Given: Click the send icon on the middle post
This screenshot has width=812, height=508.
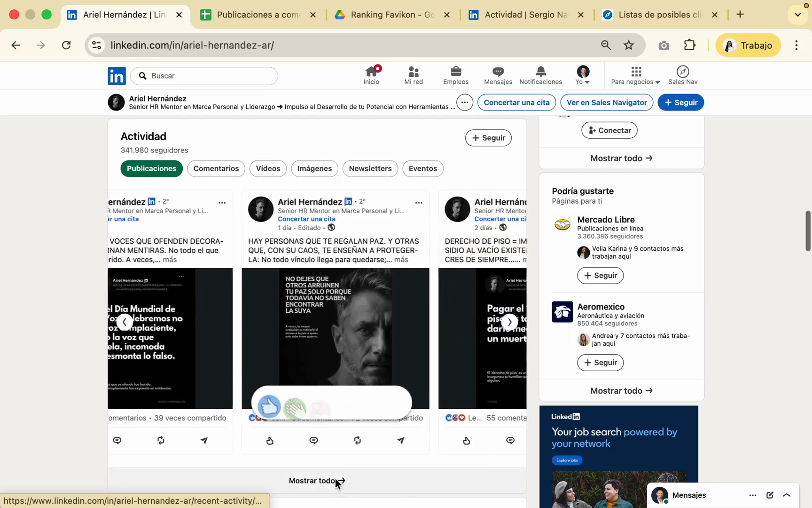Looking at the screenshot, I should point(401,440).
